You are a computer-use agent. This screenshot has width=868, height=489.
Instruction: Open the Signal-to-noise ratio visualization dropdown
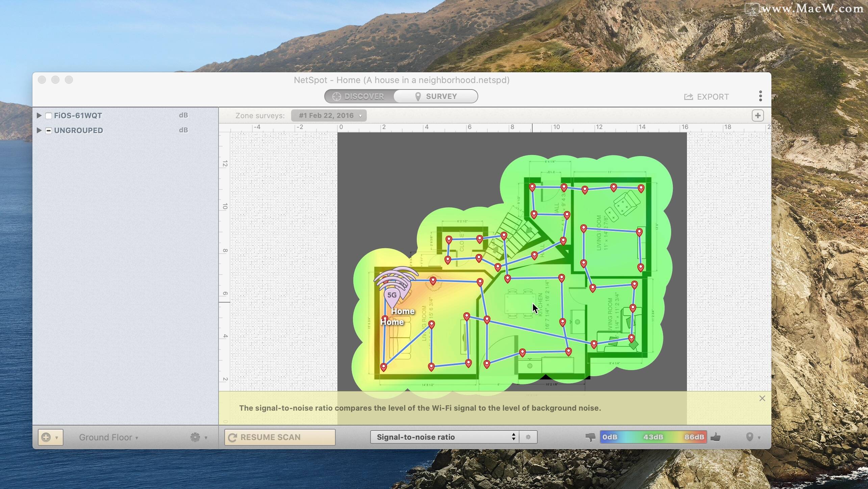(x=444, y=437)
